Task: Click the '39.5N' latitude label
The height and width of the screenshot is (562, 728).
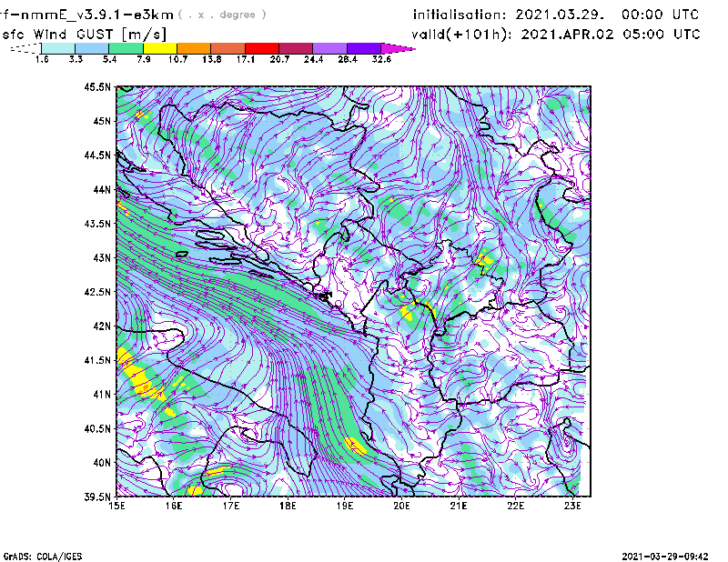Action: [97, 497]
